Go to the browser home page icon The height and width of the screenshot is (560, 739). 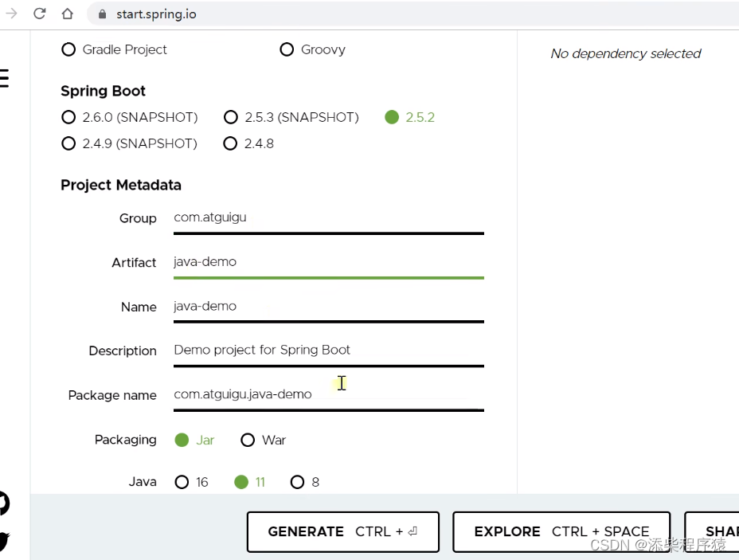pos(68,14)
